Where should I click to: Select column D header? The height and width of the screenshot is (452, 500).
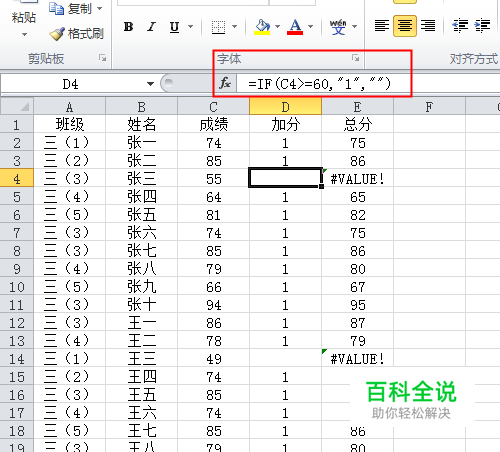(285, 107)
